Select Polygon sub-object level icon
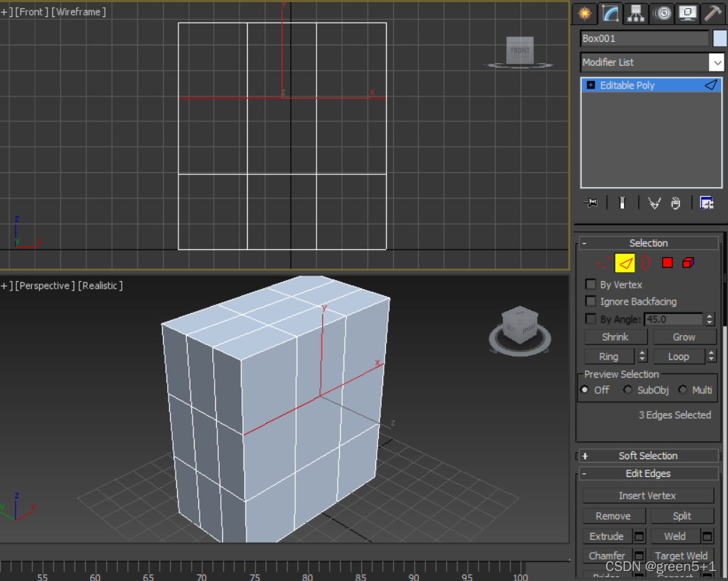The height and width of the screenshot is (581, 728). [x=667, y=263]
